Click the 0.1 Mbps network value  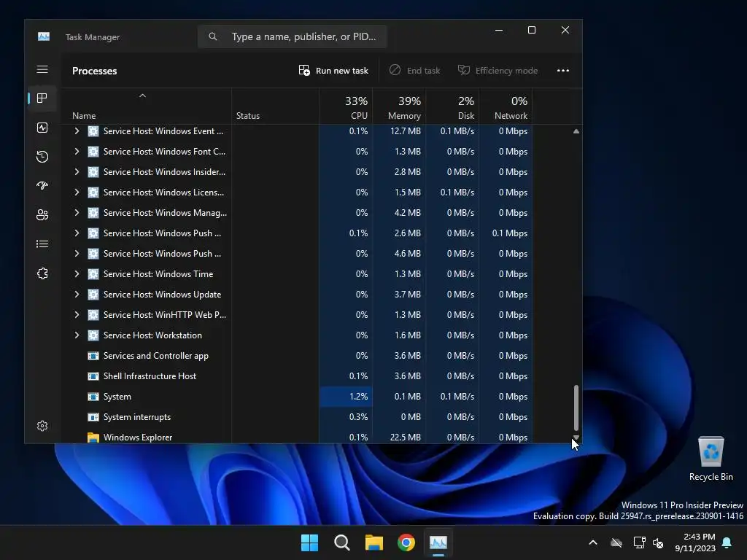510,233
